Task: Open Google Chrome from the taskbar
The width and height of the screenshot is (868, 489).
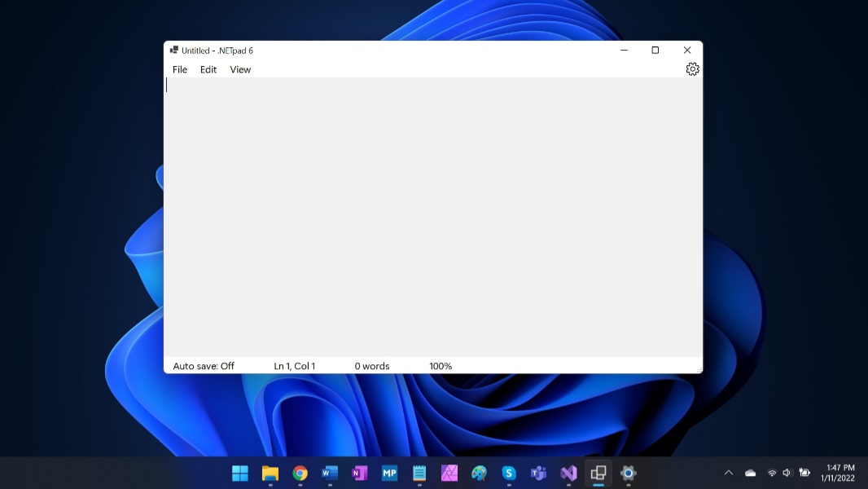Action: click(300, 473)
